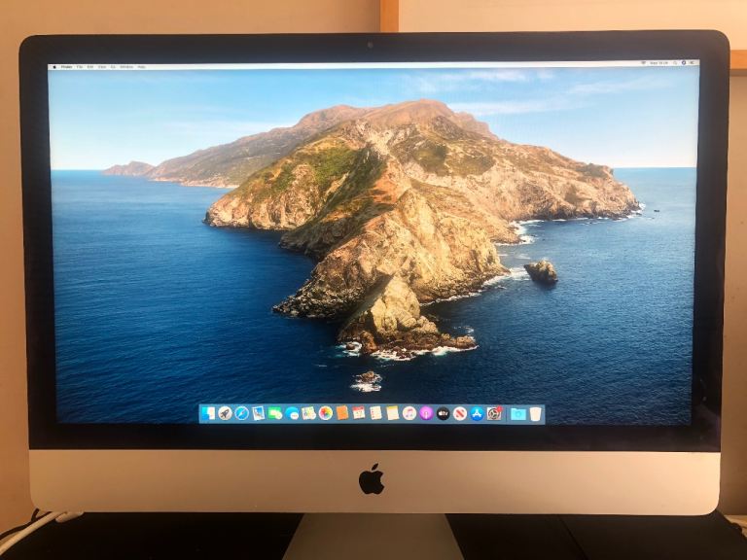This screenshot has width=747, height=560.
Task: Open Photos colorful flower icon in Dock
Action: (x=326, y=413)
